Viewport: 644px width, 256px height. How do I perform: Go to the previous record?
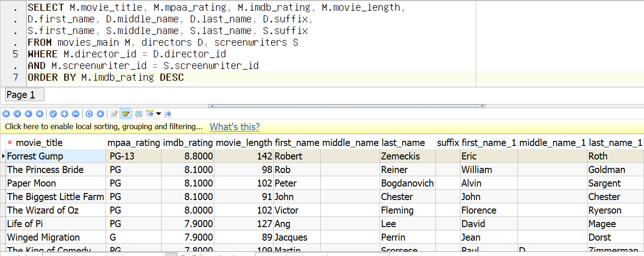(17, 114)
